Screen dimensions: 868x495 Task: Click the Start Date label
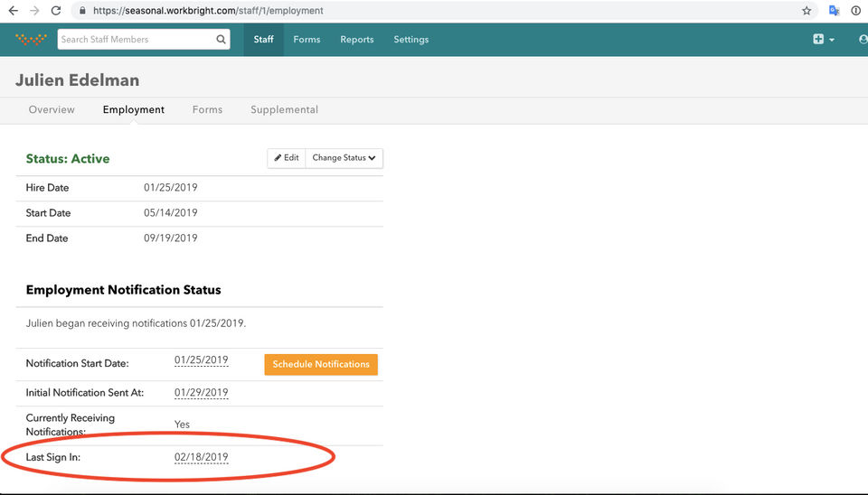[48, 213]
